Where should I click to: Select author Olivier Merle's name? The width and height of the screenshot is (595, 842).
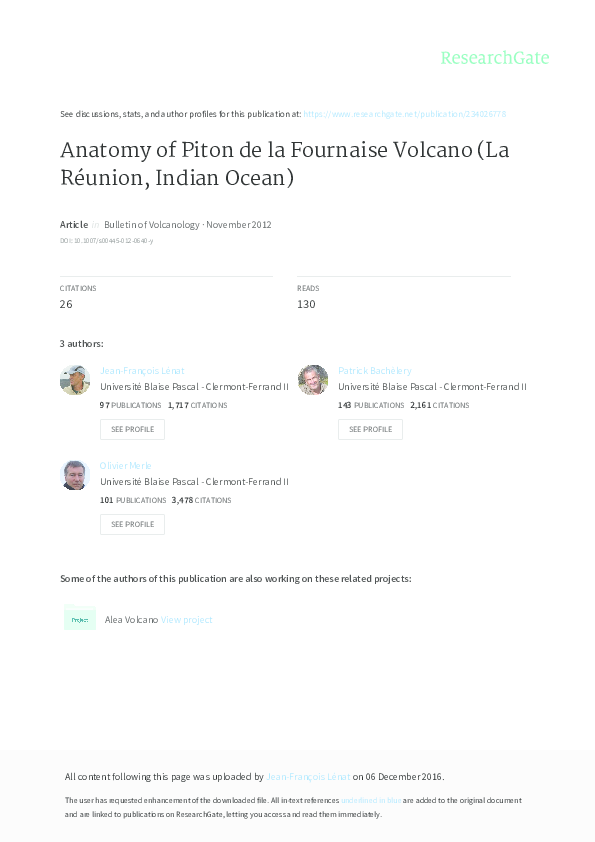[x=126, y=464]
